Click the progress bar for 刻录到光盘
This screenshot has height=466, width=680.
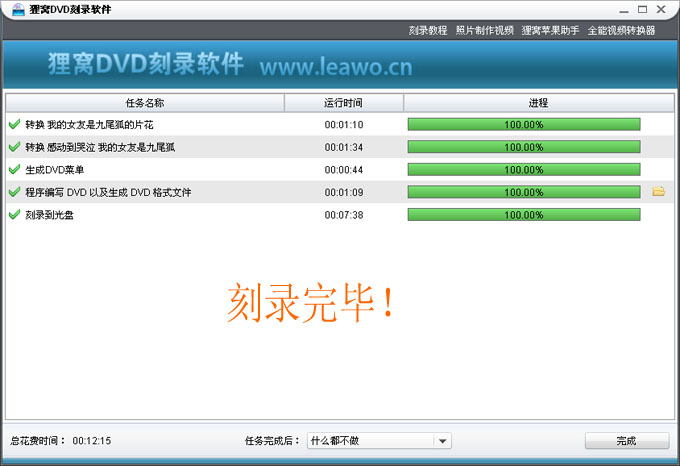tap(524, 215)
